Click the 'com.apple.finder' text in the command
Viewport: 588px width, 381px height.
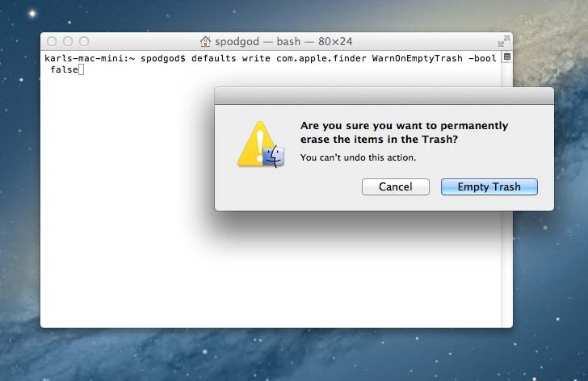tap(321, 58)
